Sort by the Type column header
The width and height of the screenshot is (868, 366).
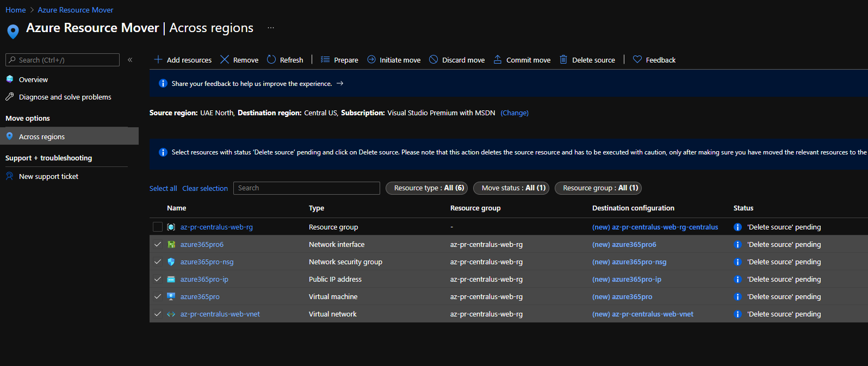(317, 208)
